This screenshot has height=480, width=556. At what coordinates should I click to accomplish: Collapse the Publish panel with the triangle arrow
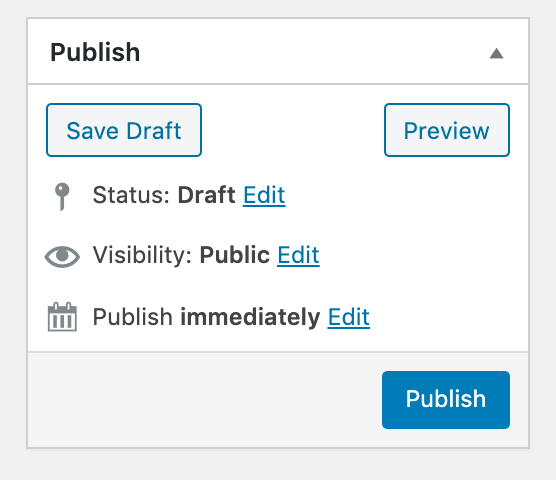(496, 54)
